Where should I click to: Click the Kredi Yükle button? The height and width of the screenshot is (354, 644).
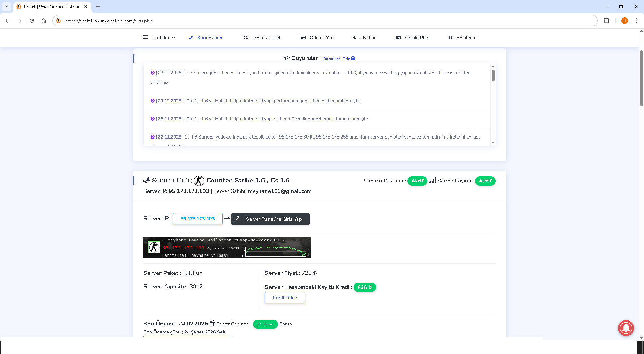(x=285, y=298)
